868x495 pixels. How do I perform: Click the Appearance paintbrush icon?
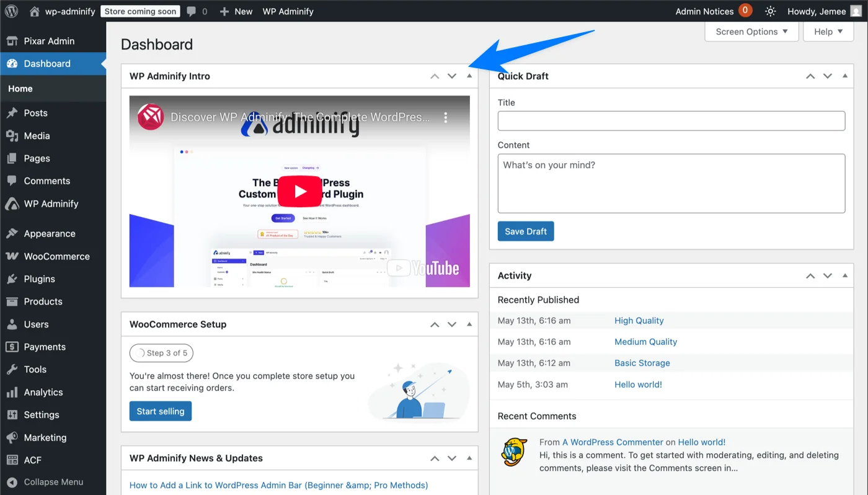pyautogui.click(x=12, y=234)
